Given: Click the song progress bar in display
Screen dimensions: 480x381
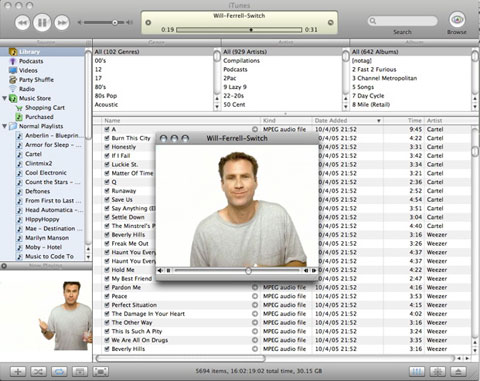Looking at the screenshot, I should pyautogui.click(x=239, y=30).
